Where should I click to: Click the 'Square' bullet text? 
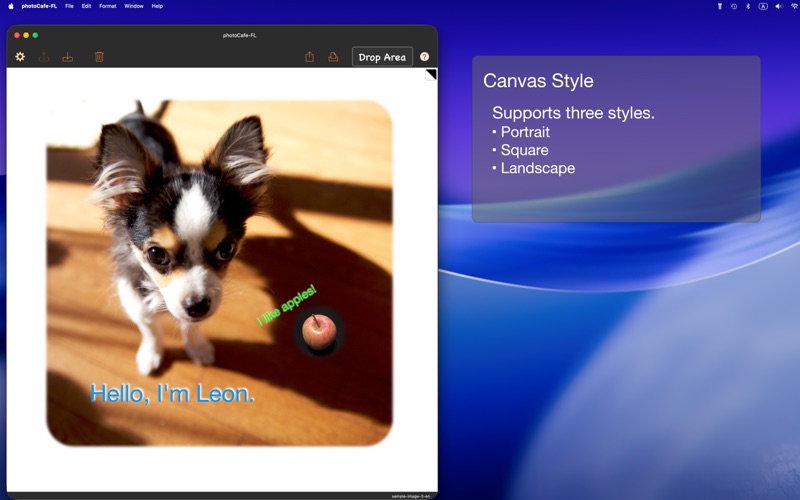pos(524,150)
